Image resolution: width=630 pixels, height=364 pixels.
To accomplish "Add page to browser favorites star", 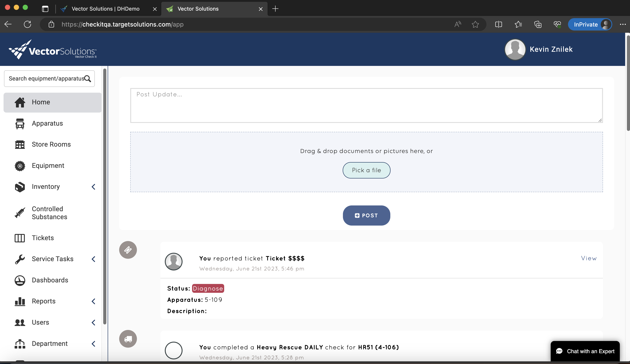I will pyautogui.click(x=475, y=25).
